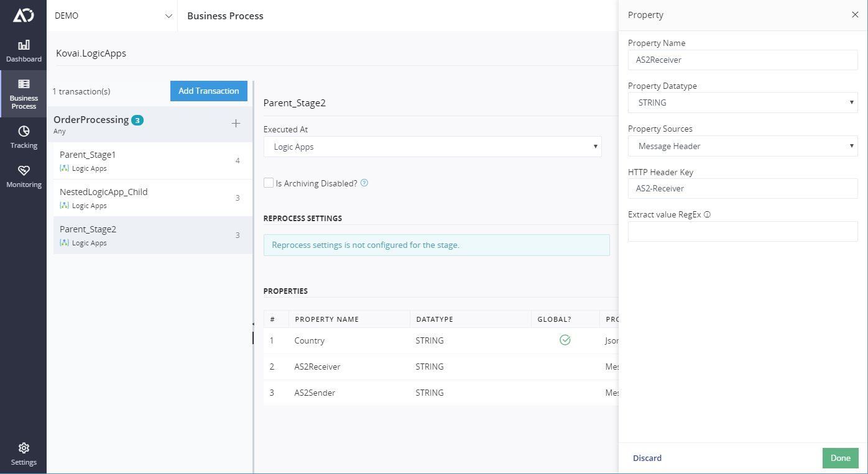Click the info icon beside Extract value RegEx

[x=707, y=214]
